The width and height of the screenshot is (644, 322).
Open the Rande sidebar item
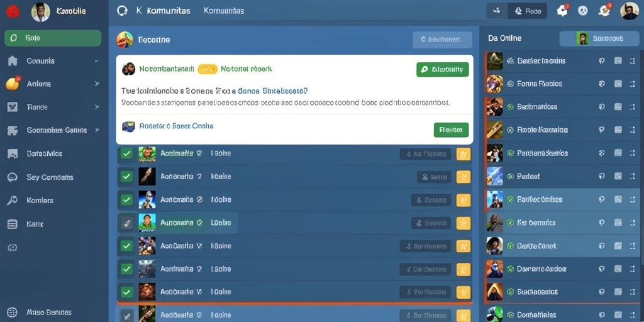(53, 107)
